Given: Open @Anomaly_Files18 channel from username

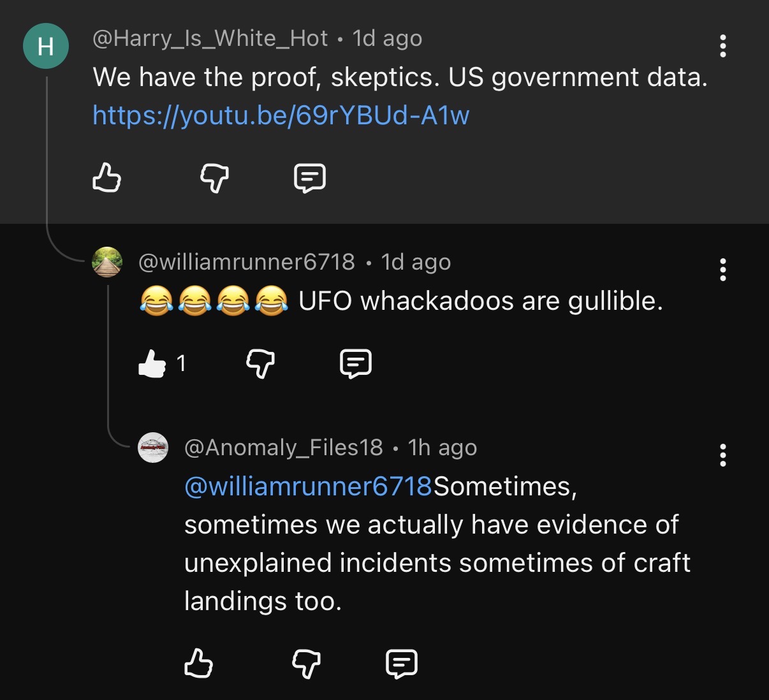Looking at the screenshot, I should (284, 448).
